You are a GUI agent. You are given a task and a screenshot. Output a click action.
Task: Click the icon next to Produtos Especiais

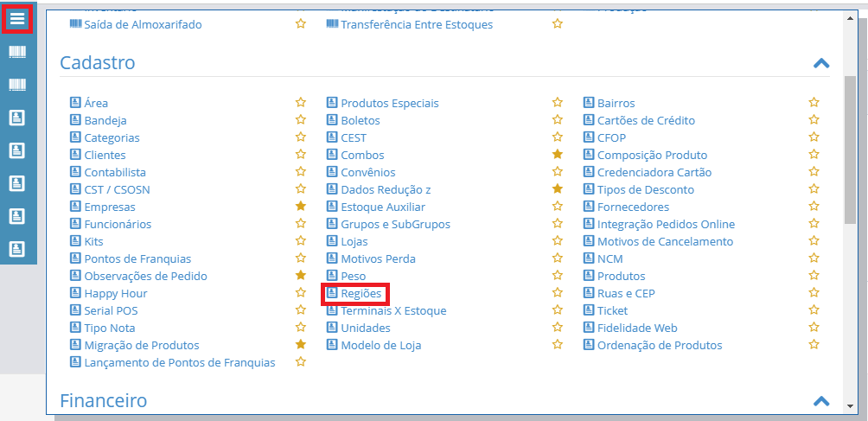click(x=332, y=103)
